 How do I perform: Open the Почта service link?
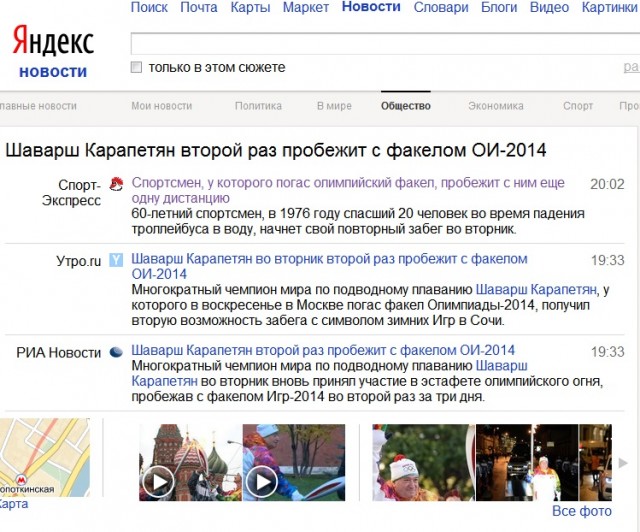[199, 7]
